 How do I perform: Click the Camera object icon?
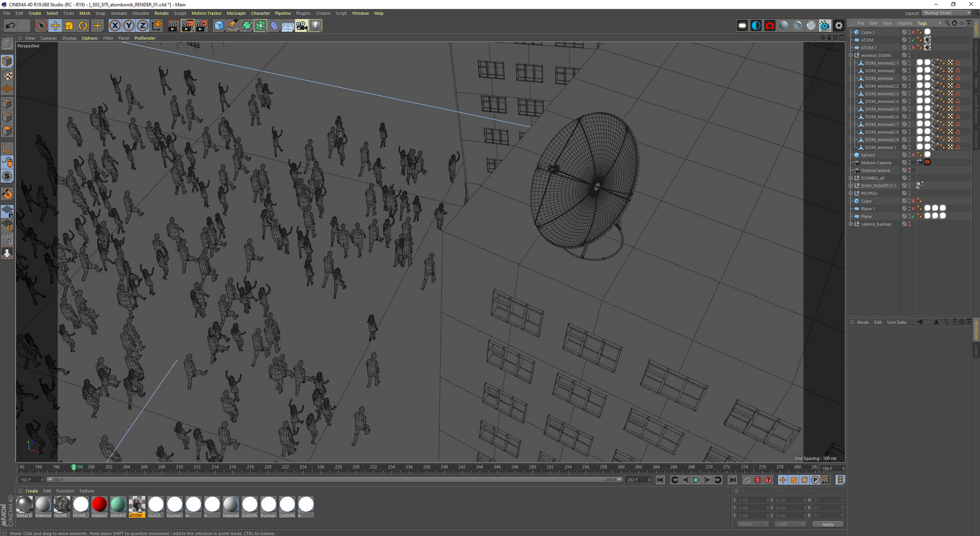[301, 25]
